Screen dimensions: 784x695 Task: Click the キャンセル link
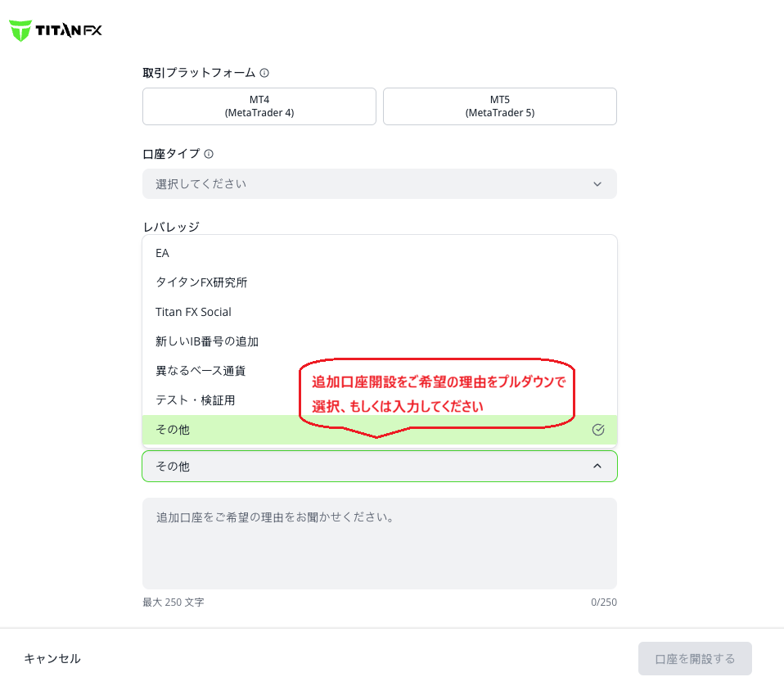pos(52,658)
